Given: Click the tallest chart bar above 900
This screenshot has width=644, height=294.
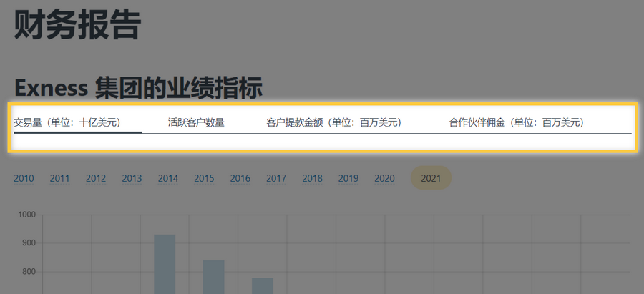Looking at the screenshot, I should [165, 264].
